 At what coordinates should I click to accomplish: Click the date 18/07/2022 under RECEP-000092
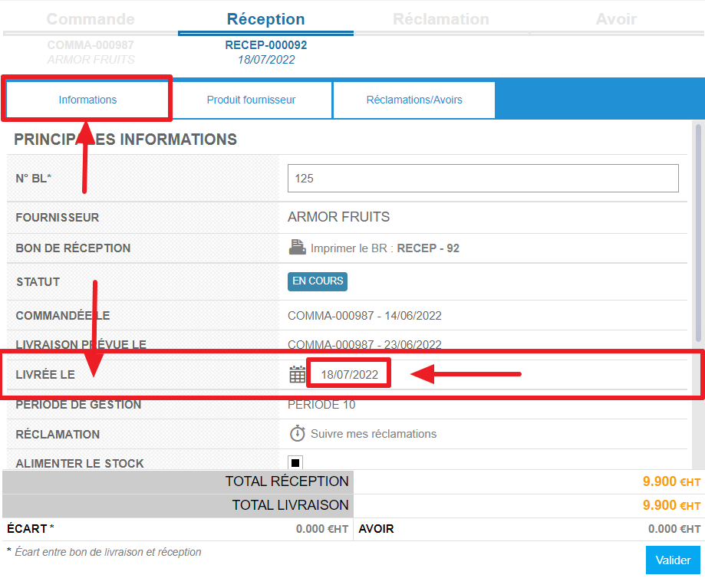point(266,60)
